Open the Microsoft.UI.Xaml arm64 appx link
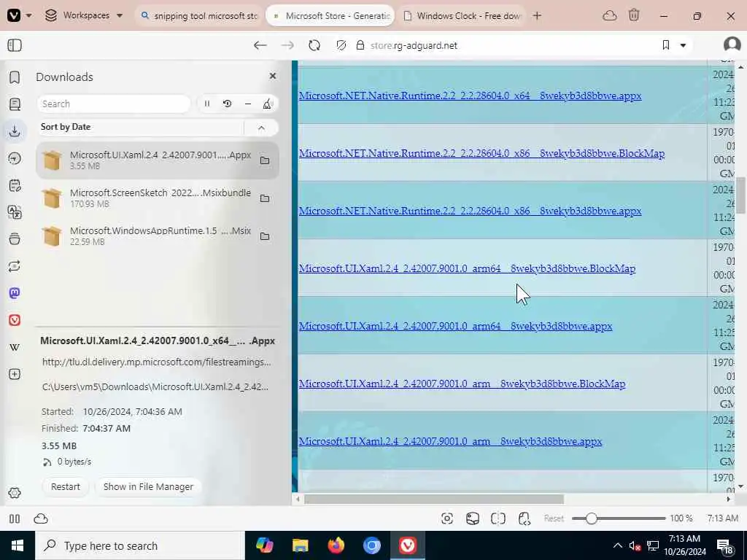 (x=455, y=326)
